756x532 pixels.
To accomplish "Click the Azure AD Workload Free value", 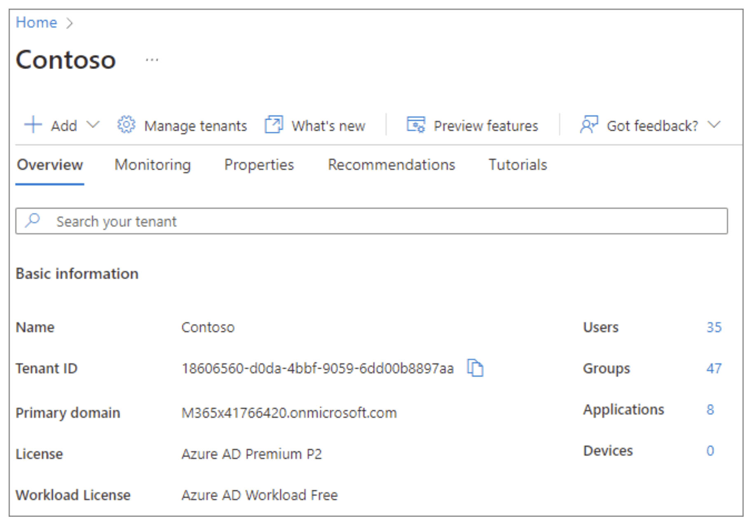I will [259, 495].
